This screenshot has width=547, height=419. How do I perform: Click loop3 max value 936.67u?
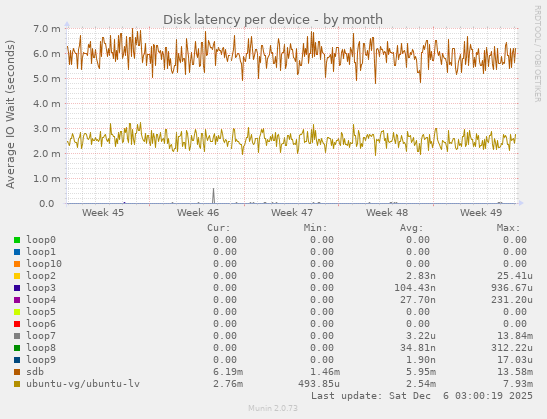tap(512, 288)
